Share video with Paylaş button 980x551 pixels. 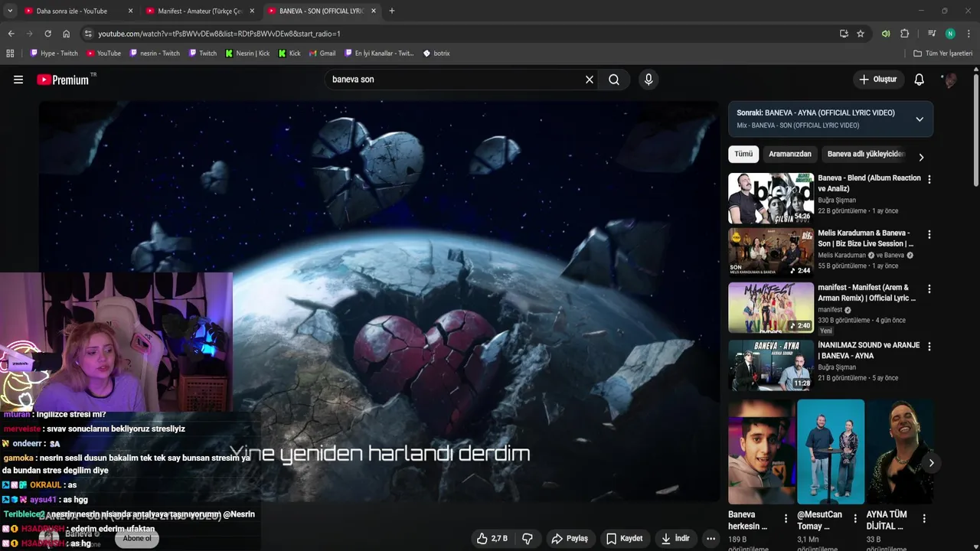point(570,539)
